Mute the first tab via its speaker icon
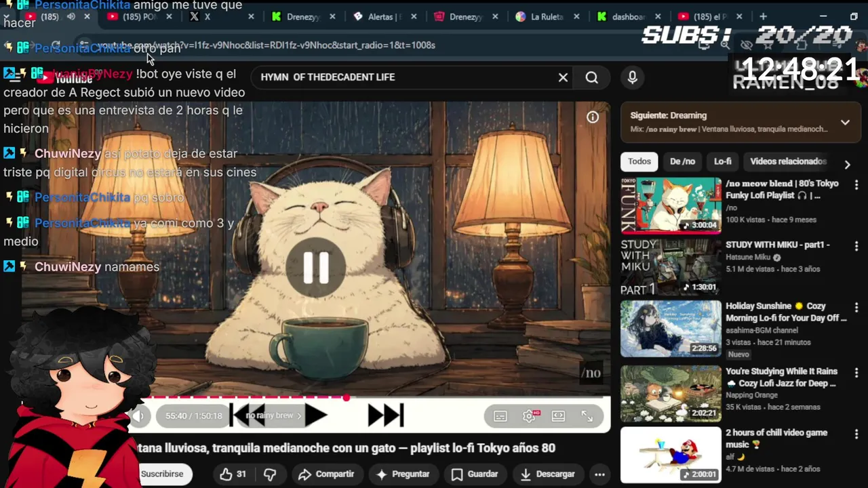 pyautogui.click(x=71, y=17)
